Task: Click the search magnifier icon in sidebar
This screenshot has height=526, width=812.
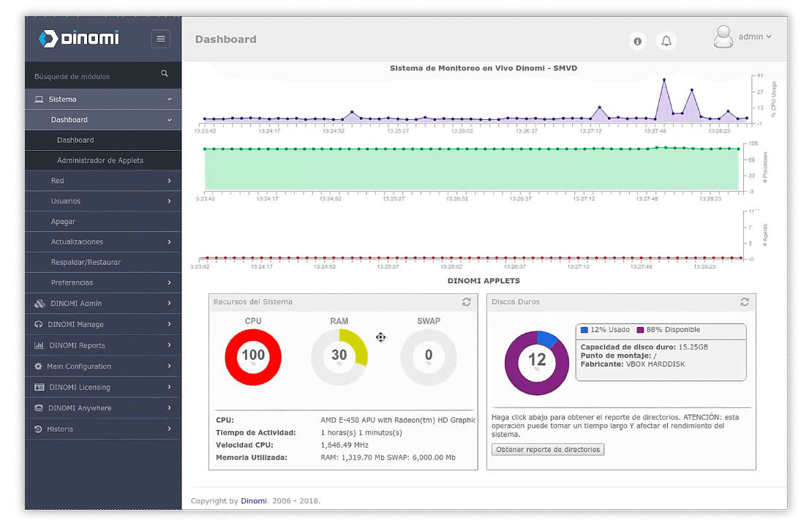Action: point(165,74)
